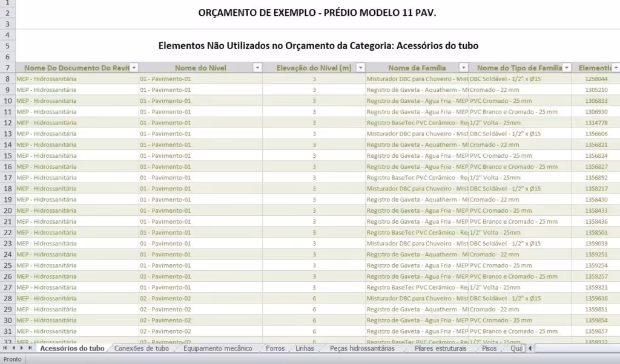
Task: Select elevation value 3 in row 8
Action: [x=314, y=79]
